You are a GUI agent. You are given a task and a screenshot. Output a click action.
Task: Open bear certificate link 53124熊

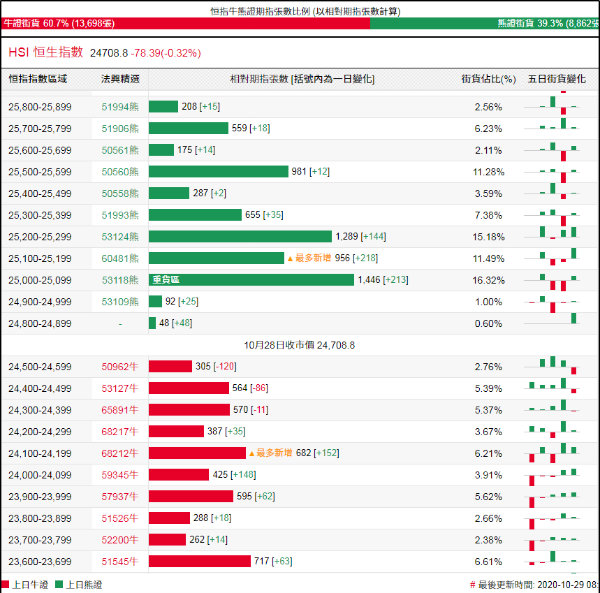click(x=120, y=237)
